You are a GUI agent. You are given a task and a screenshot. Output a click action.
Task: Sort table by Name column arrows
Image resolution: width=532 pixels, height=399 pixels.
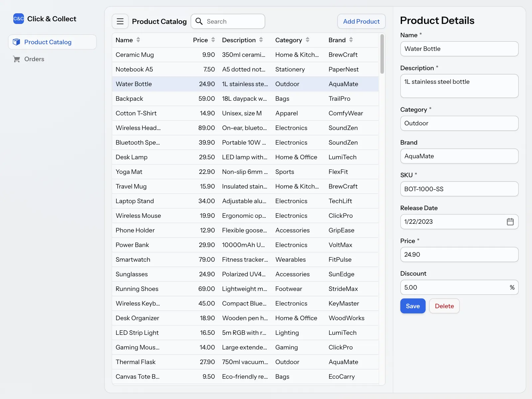(x=138, y=40)
